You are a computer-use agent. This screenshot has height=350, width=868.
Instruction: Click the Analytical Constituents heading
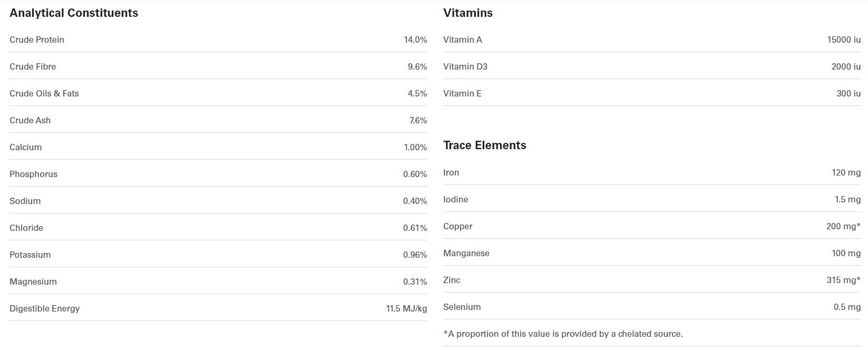(74, 13)
